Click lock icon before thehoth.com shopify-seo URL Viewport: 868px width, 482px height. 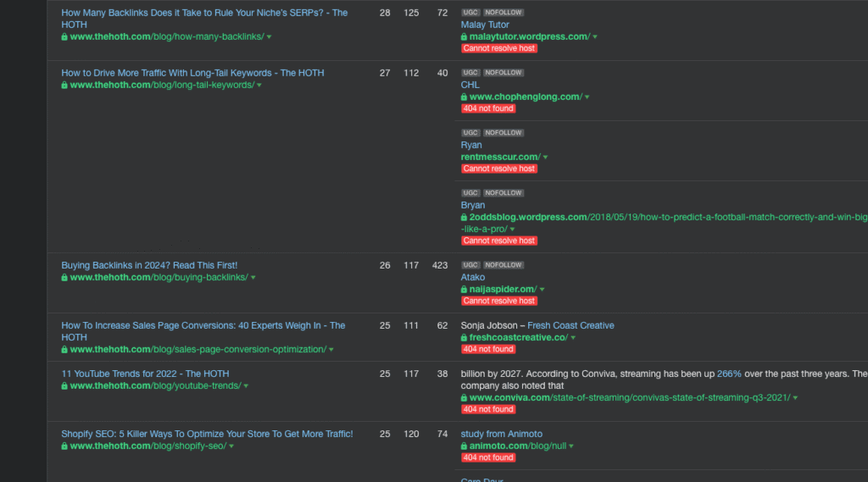pyautogui.click(x=64, y=446)
